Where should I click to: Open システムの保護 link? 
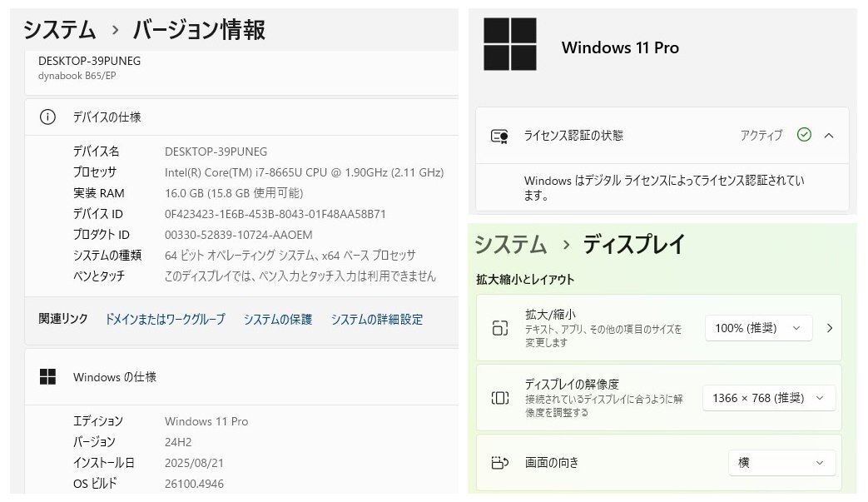(x=278, y=320)
